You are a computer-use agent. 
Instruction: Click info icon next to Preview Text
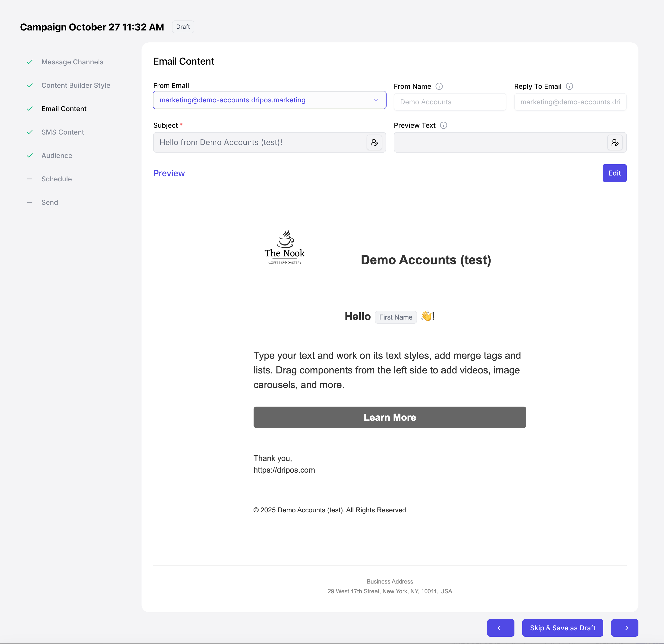444,125
